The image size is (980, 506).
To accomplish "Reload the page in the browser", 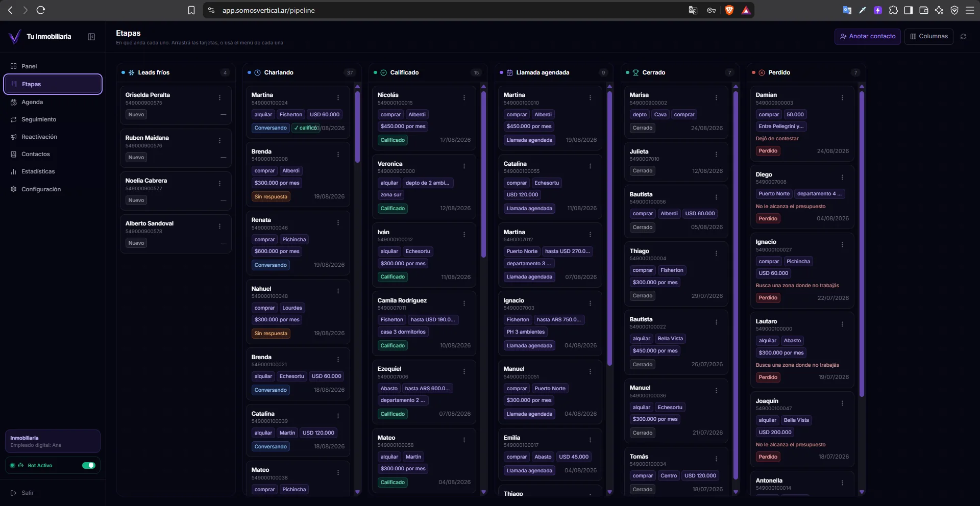I will click(x=41, y=10).
